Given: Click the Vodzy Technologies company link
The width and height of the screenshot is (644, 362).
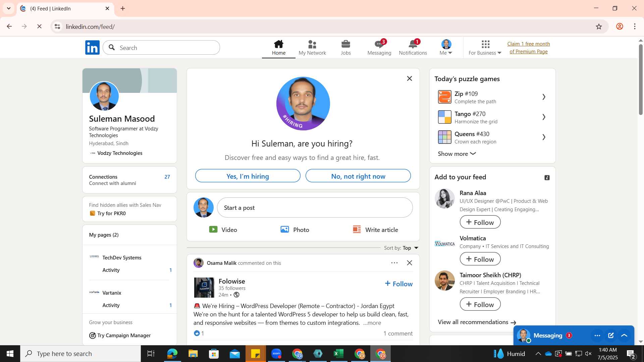Looking at the screenshot, I should point(119,153).
